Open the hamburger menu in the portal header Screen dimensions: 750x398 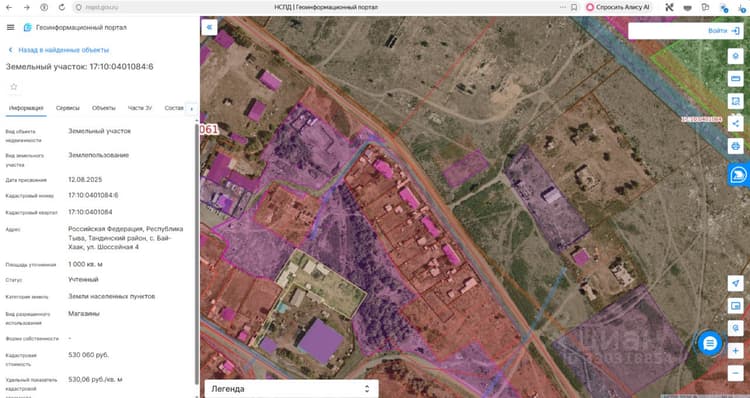click(11, 28)
